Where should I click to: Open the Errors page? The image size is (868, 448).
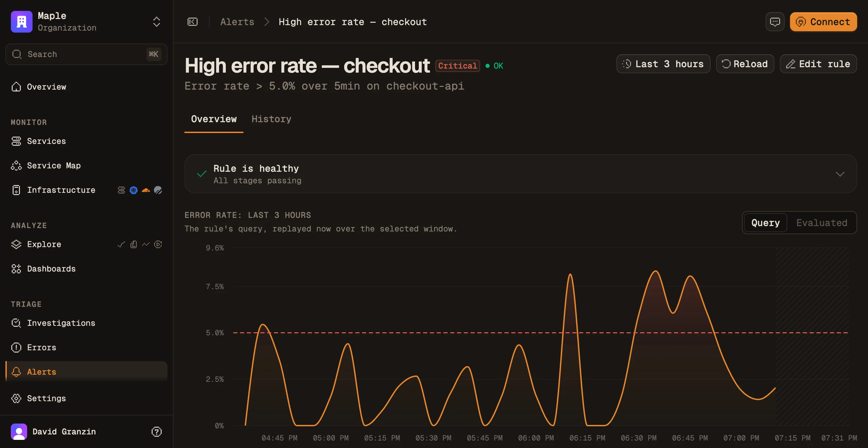[86, 348]
